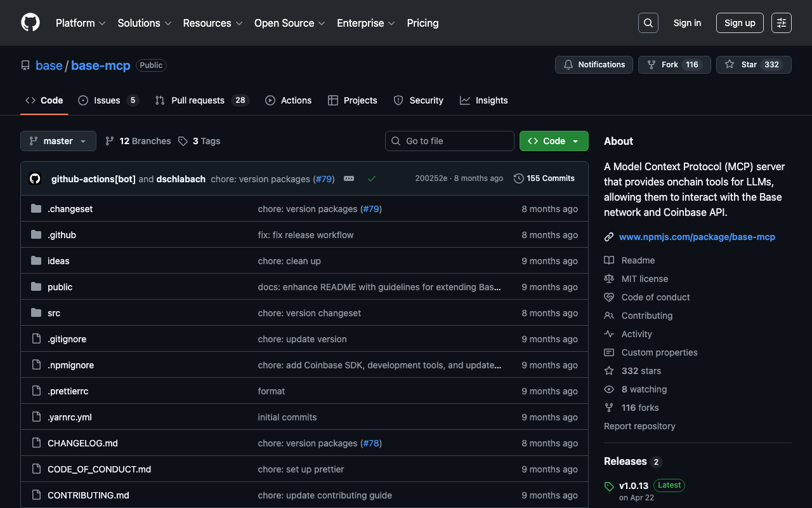This screenshot has width=812, height=508.
Task: Click the history clock icon for 155 Commits
Action: 519,178
